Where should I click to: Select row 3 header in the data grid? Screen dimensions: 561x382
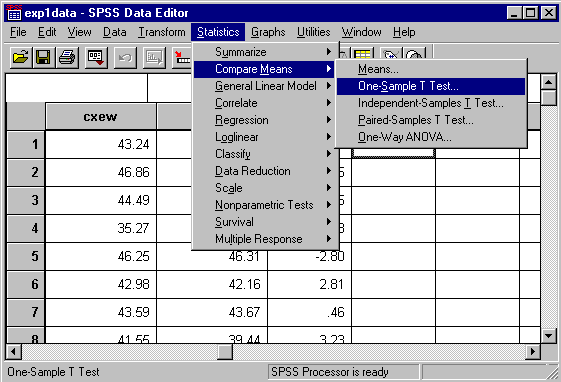point(26,200)
